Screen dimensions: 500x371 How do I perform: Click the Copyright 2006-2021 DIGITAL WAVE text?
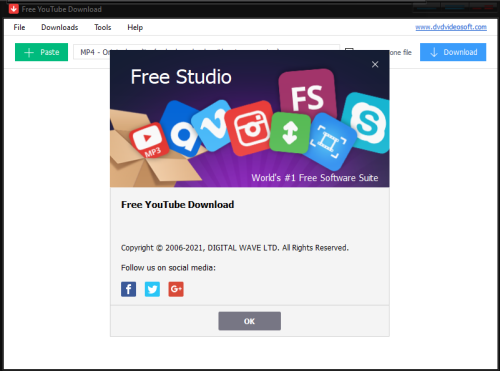click(x=235, y=248)
